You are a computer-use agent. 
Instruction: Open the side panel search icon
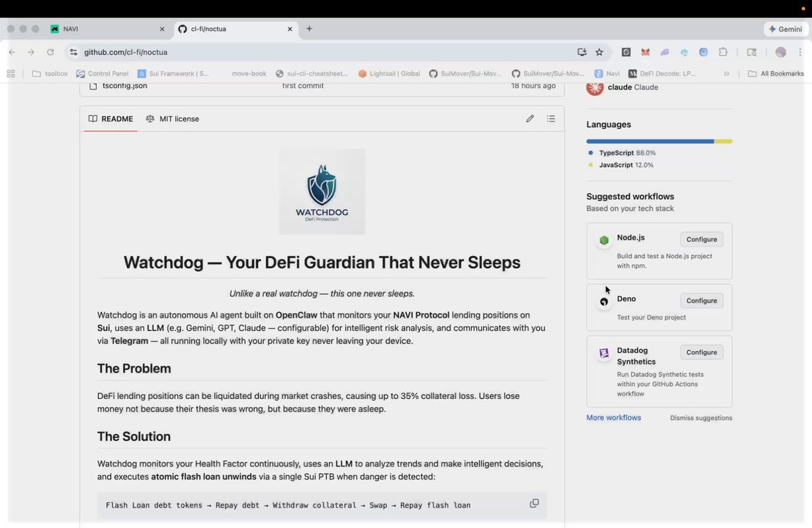coord(751,52)
